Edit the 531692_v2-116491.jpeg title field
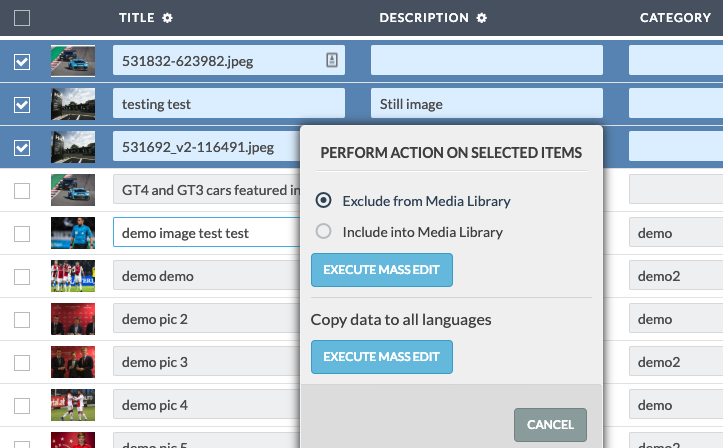Viewport: 723px width, 448px height. 207,147
